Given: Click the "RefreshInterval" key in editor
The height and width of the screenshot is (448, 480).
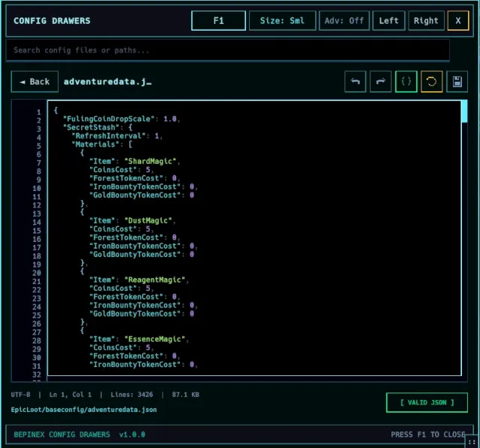Looking at the screenshot, I should point(109,136).
